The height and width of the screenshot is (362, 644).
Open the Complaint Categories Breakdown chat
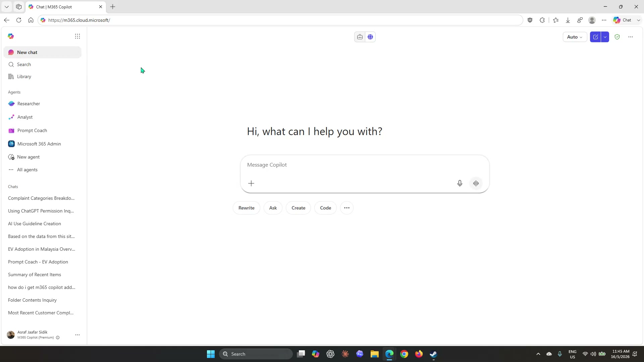click(x=42, y=198)
